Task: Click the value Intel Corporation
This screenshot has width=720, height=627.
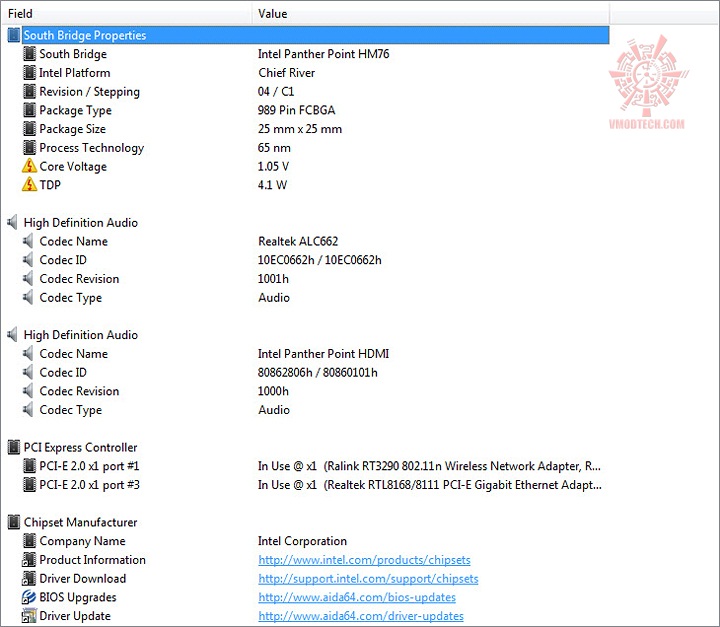Action: (x=302, y=541)
